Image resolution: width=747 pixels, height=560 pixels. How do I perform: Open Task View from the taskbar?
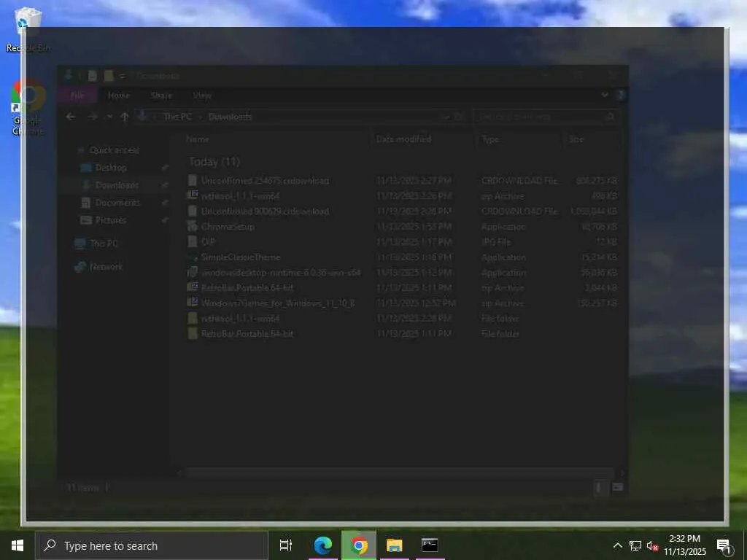(286, 545)
